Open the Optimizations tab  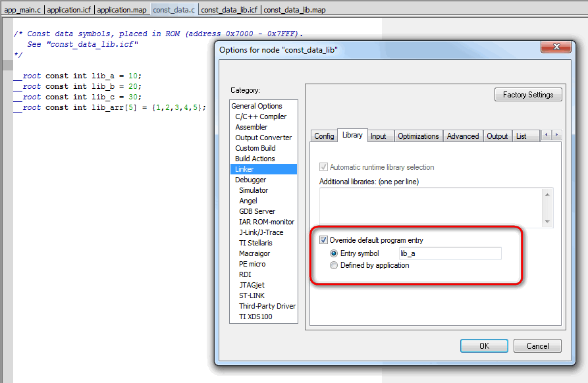[x=418, y=136]
